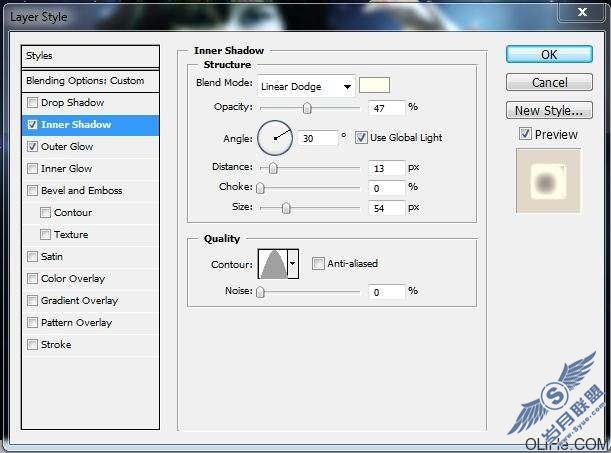
Task: Click the angle dial control
Action: 275,138
